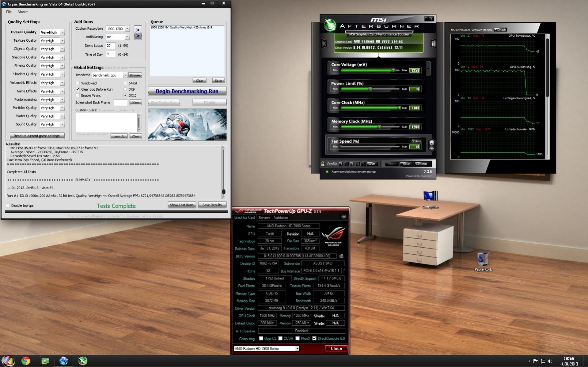Enable the Windowed checkbox

pos(78,83)
